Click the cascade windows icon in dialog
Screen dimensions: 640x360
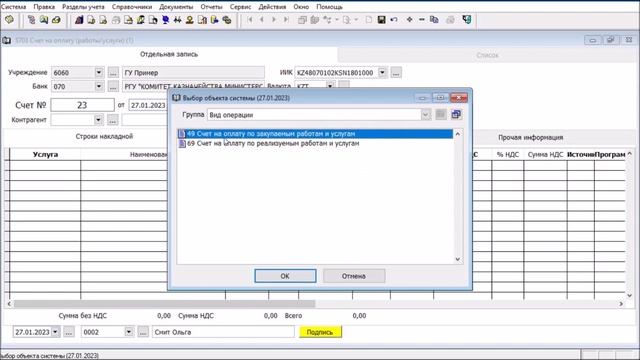click(456, 115)
